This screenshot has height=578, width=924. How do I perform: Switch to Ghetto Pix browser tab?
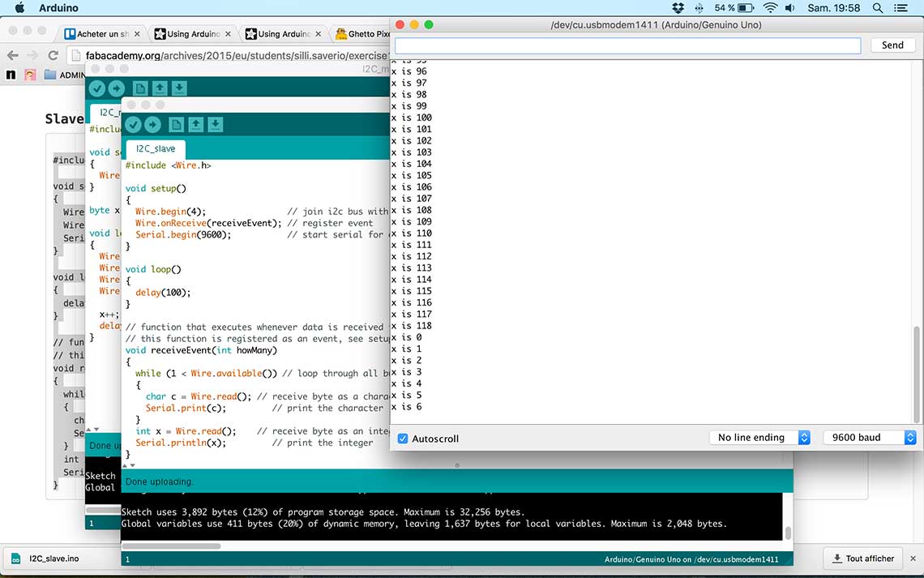(363, 34)
